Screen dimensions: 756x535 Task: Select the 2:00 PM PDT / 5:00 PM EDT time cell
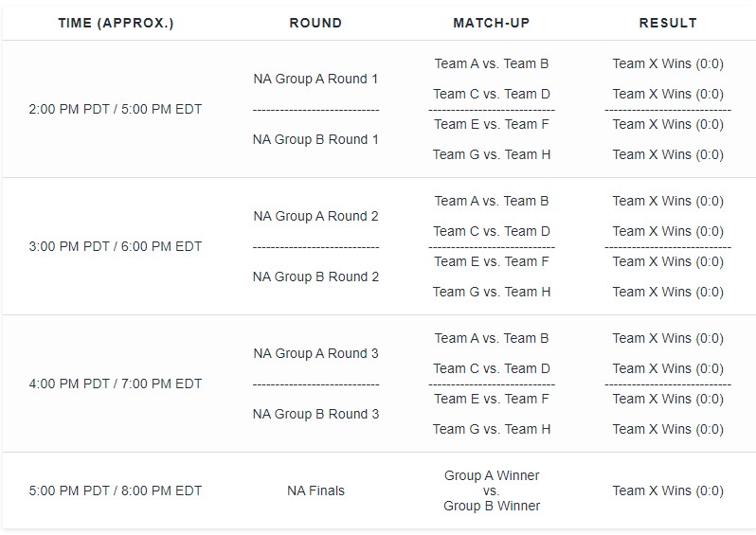[116, 109]
